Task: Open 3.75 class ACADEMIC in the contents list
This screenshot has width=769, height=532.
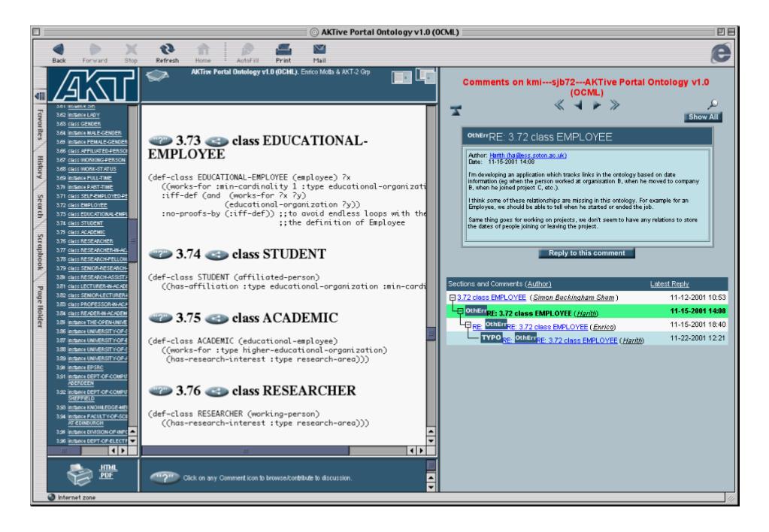Action: point(86,232)
